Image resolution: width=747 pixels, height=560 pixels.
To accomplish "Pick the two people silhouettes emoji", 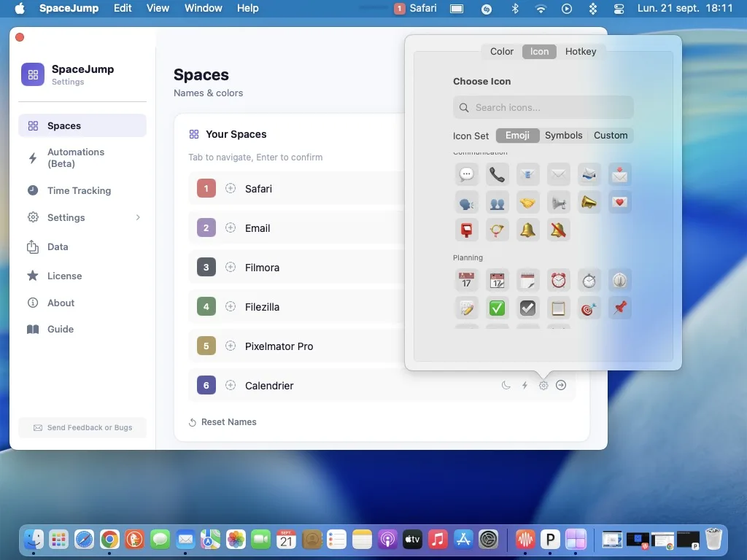I will (x=497, y=203).
